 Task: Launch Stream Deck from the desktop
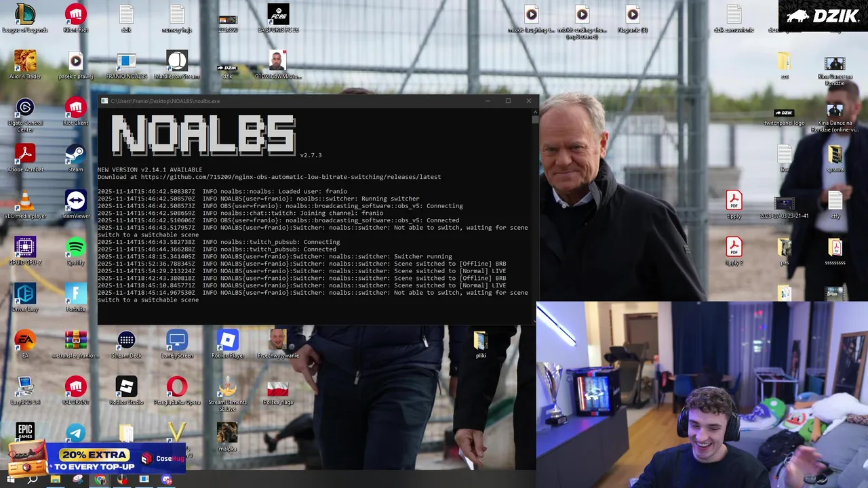[x=126, y=344]
